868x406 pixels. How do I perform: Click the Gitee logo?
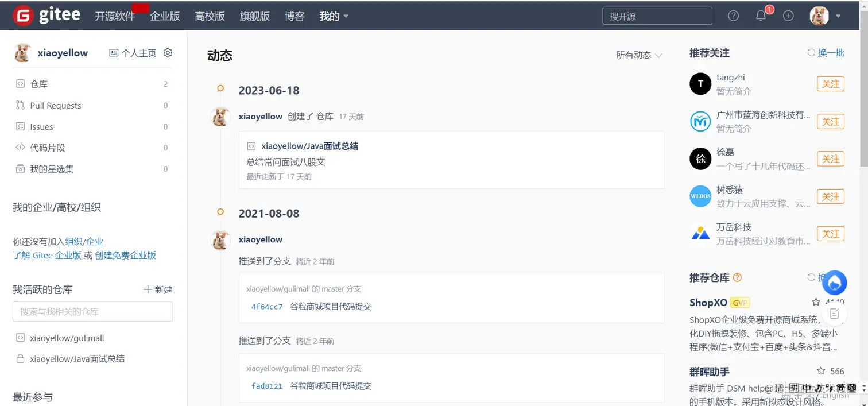(x=46, y=16)
